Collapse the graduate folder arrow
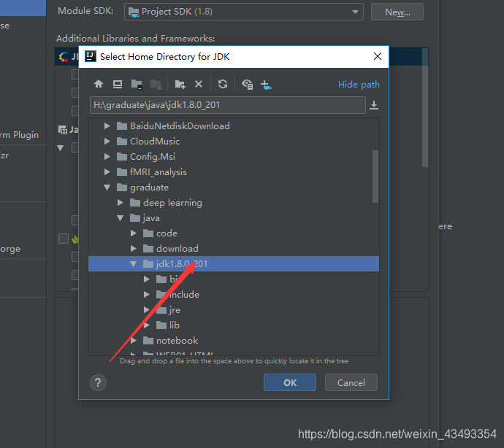The width and height of the screenshot is (504, 448). (x=107, y=188)
